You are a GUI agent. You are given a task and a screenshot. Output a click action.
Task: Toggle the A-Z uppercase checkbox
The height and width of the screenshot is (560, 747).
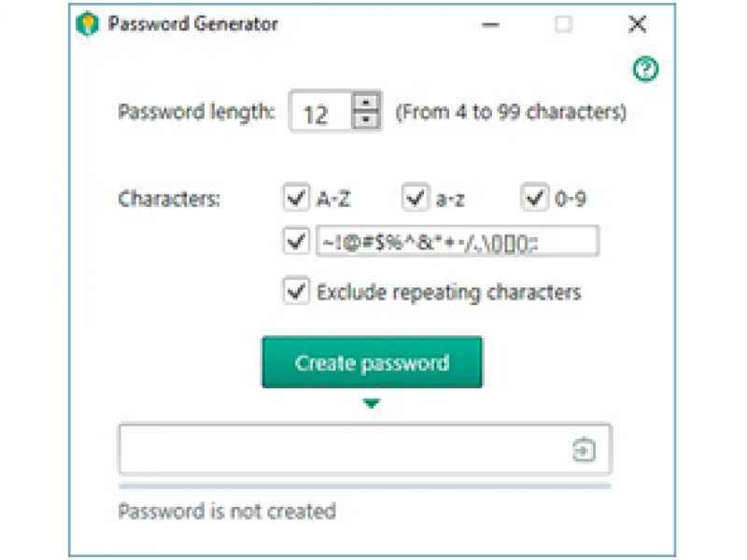(295, 198)
